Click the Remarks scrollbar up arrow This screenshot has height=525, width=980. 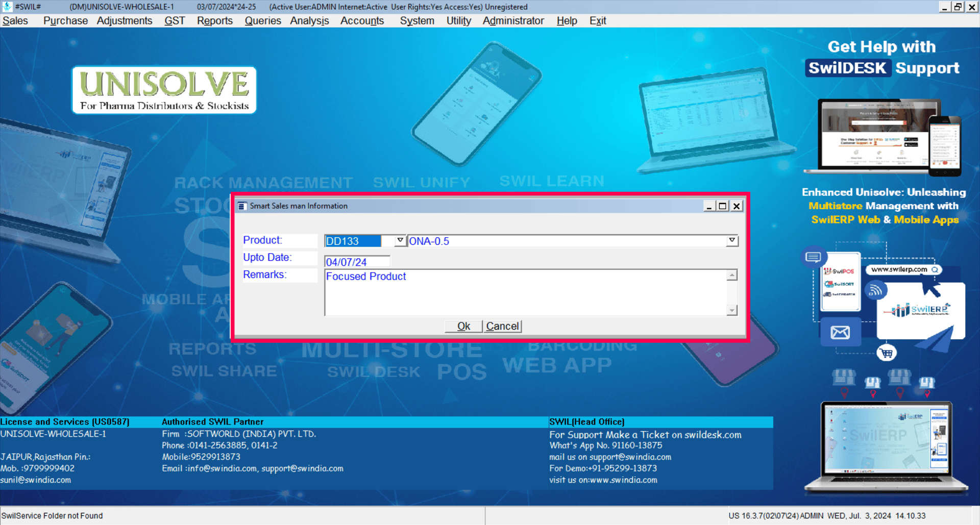coord(732,275)
